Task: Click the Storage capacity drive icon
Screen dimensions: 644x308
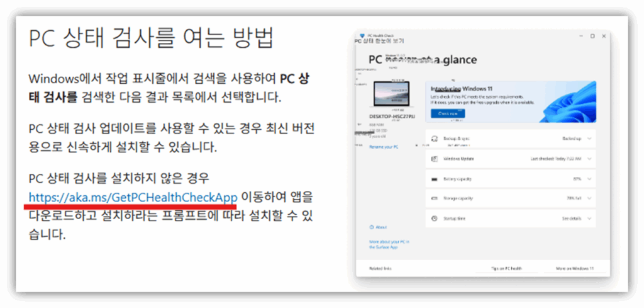Action: (x=434, y=198)
